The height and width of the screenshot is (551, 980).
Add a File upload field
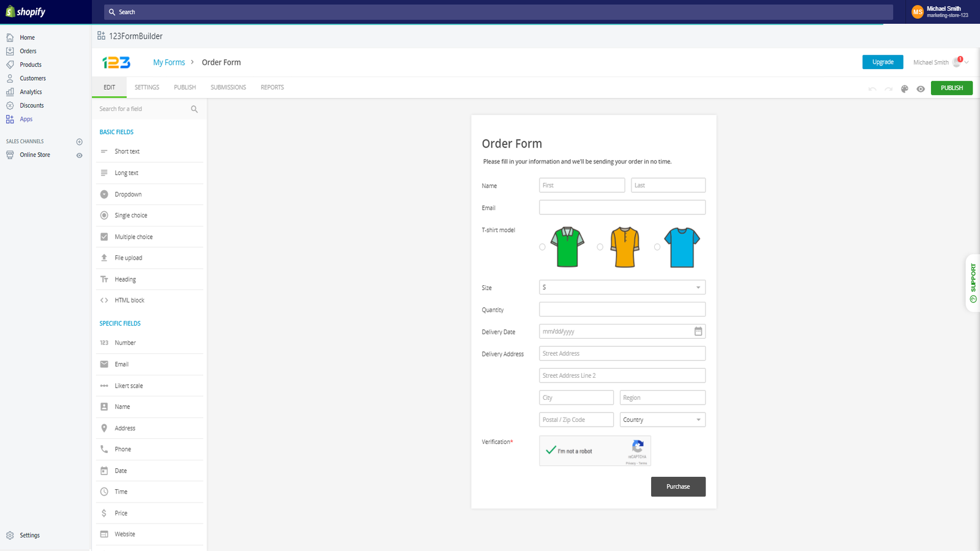tap(129, 258)
